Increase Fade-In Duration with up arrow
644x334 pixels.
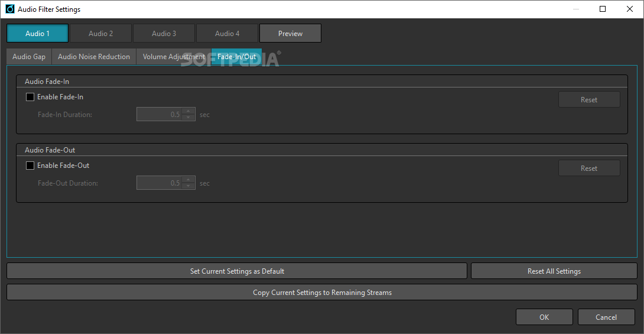[x=188, y=111]
